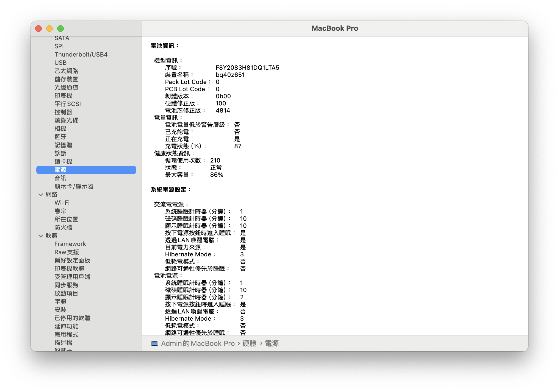The image size is (559, 392).
Task: Select 藍牙 in the sidebar
Action: (60, 137)
